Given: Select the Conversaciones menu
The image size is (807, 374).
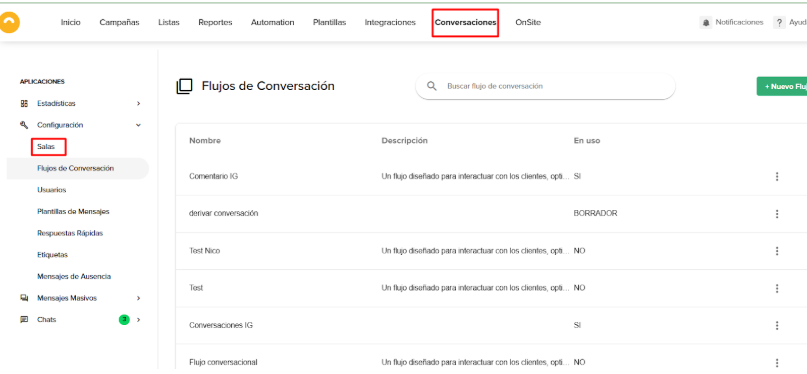Looking at the screenshot, I should (465, 23).
